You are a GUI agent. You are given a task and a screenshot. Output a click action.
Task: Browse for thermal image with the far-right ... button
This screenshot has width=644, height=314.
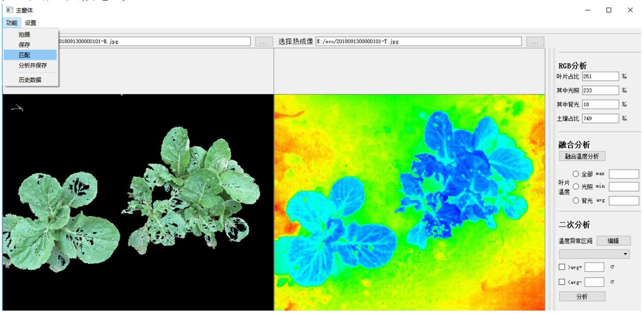pyautogui.click(x=535, y=42)
